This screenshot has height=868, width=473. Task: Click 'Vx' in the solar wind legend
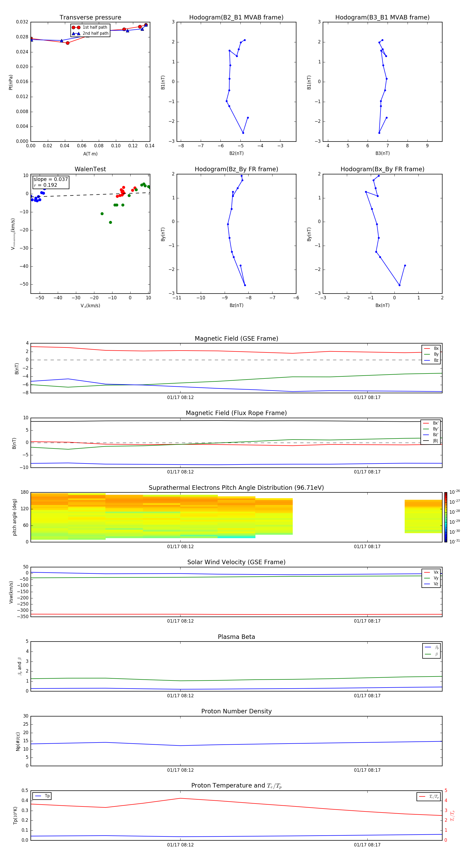point(431,572)
